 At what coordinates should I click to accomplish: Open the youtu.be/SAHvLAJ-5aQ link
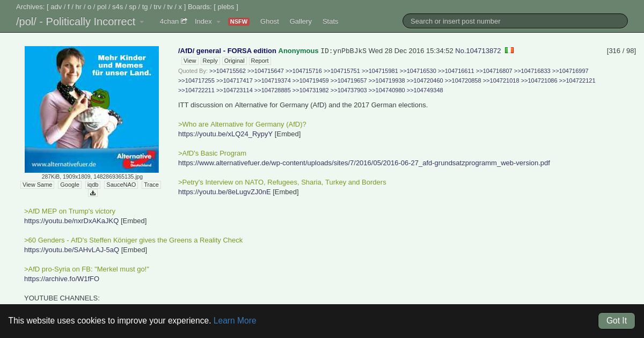71,250
